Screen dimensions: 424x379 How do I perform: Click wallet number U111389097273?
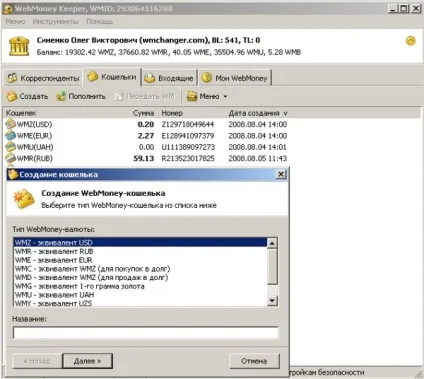pyautogui.click(x=188, y=147)
